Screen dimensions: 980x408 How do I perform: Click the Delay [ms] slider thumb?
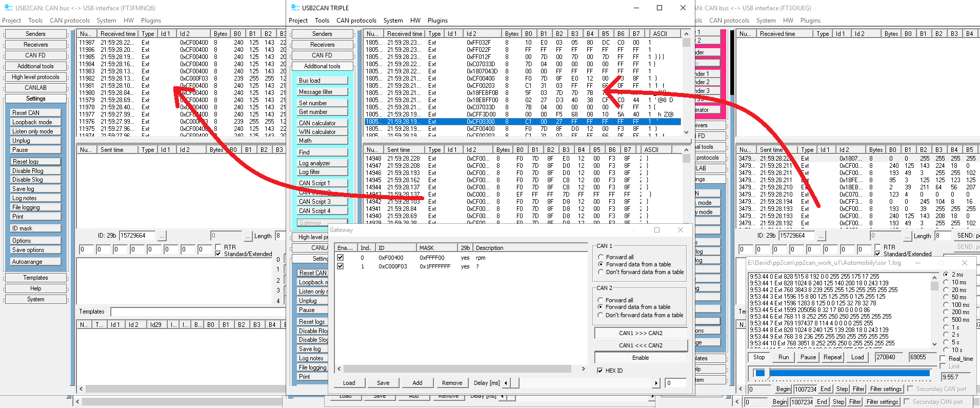[515, 383]
